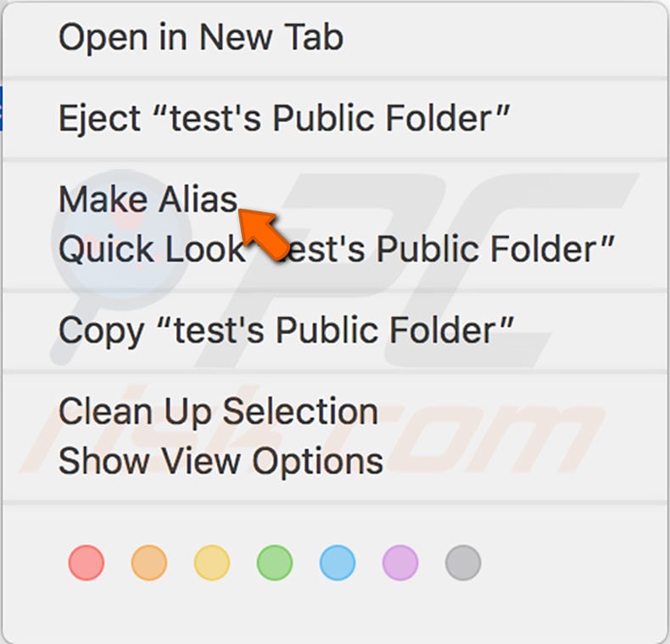This screenshot has width=670, height=644.
Task: Select the blue tag dot
Action: [338, 563]
